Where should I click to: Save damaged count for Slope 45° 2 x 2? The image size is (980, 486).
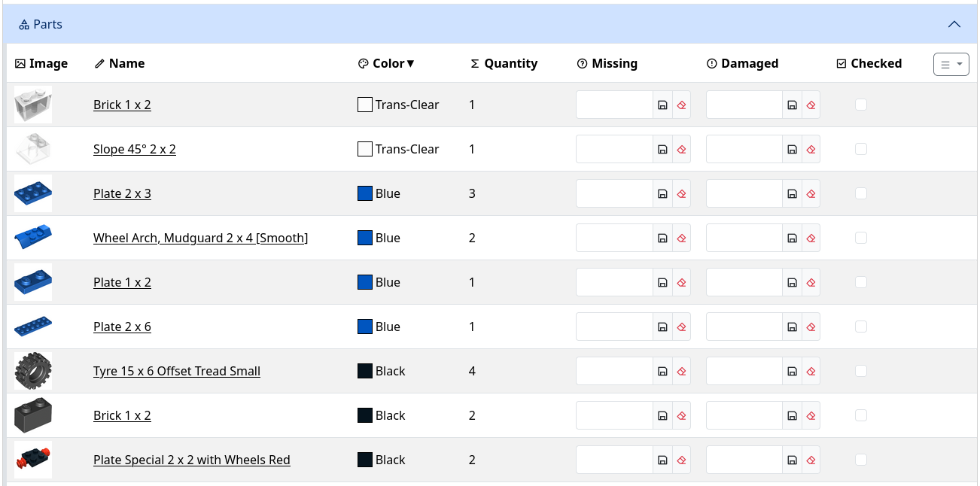[793, 150]
